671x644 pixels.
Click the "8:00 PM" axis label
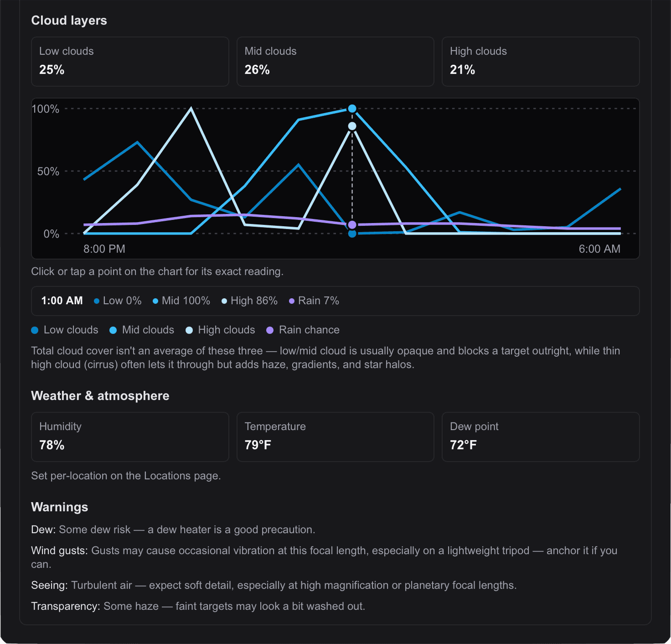tap(104, 249)
